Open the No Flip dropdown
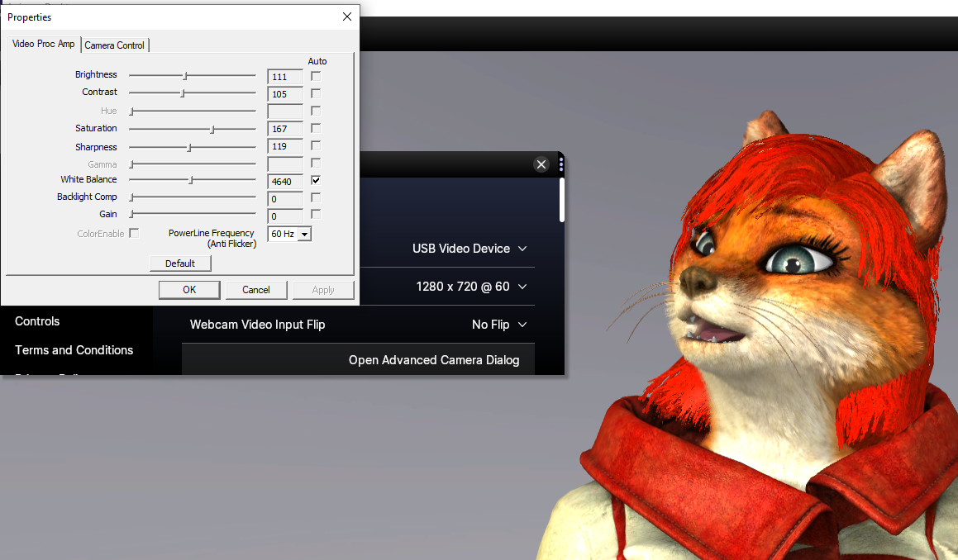The image size is (958, 560). click(499, 325)
